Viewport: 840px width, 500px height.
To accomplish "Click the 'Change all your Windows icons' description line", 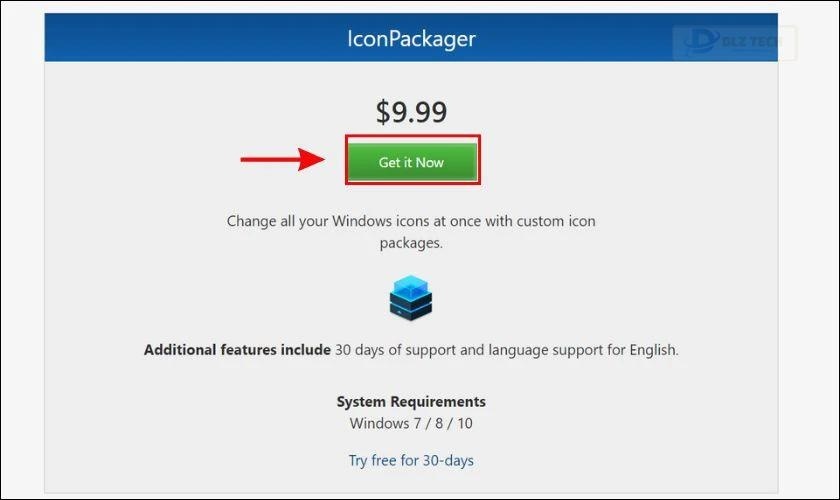I will tap(411, 220).
